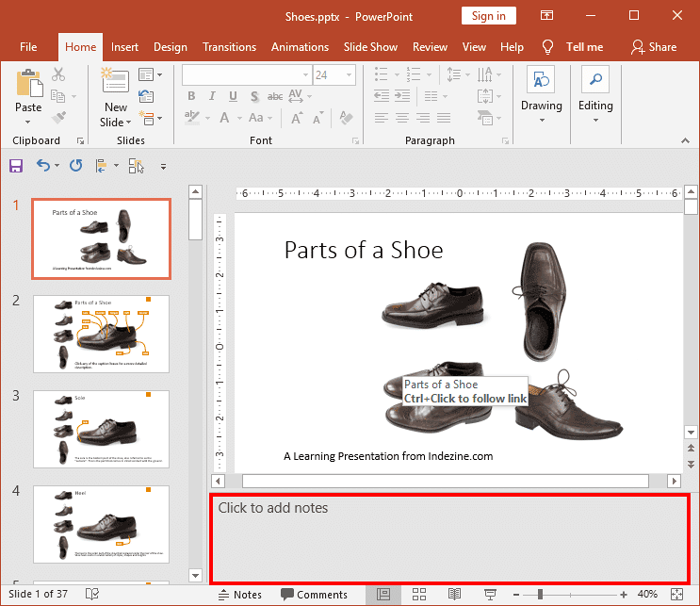Viewport: 700px width, 606px height.
Task: Click the Section icon in Slides group
Action: tap(146, 118)
